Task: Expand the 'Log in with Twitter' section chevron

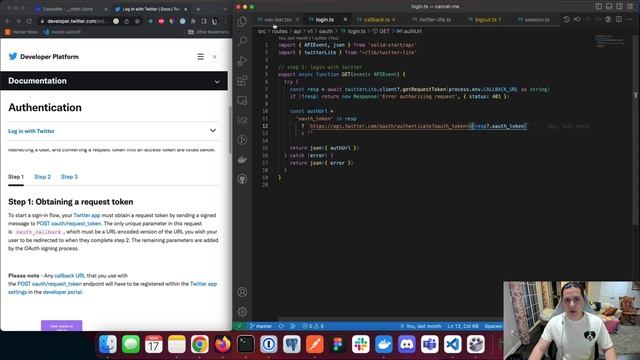Action: pyautogui.click(x=213, y=131)
